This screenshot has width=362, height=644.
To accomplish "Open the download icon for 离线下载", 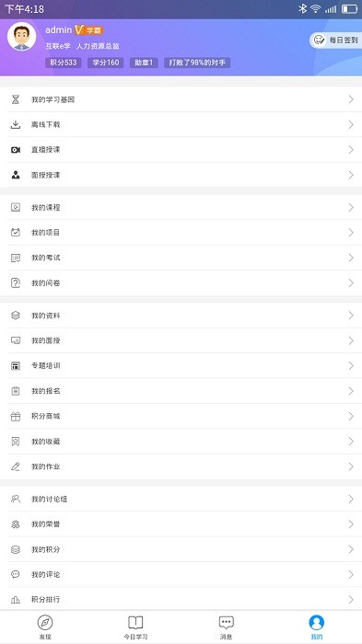I will click(x=16, y=124).
